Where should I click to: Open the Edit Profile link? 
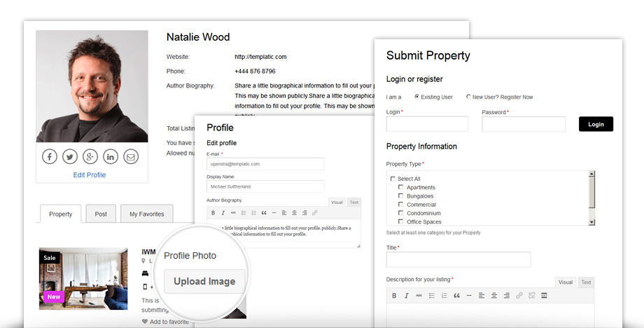[90, 175]
